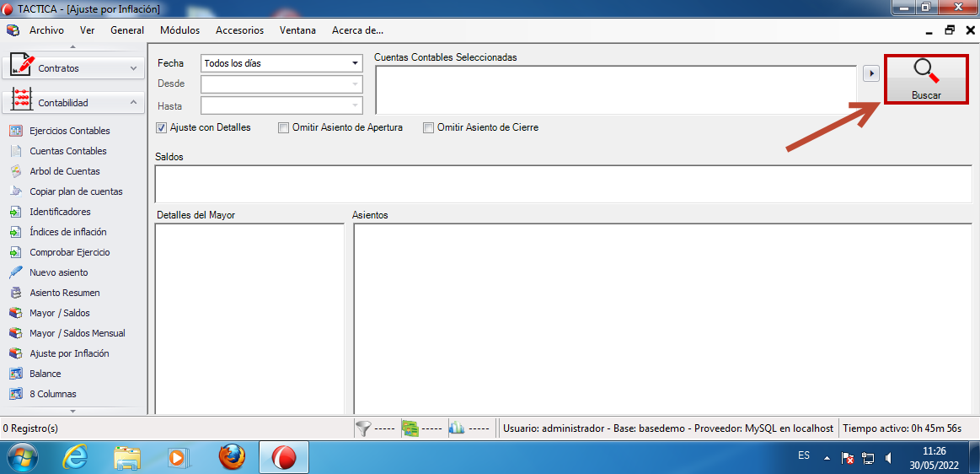The image size is (980, 474).
Task: Open the Ventana menu
Action: [297, 30]
